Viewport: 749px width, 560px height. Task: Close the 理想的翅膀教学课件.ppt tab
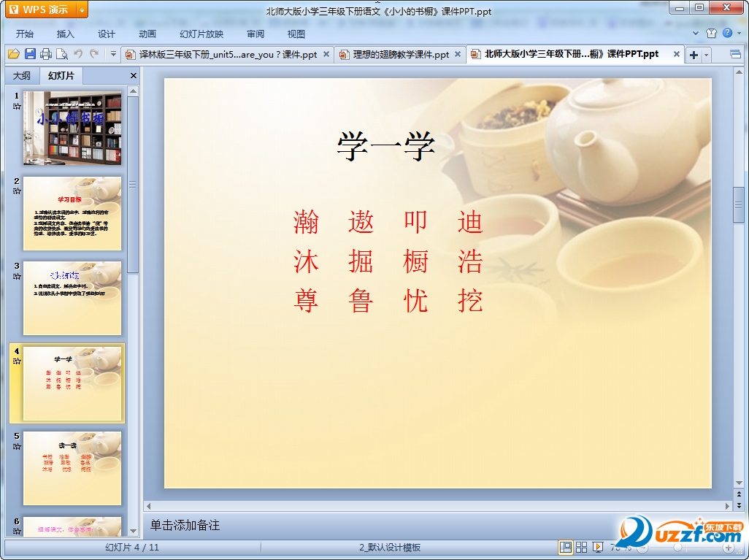point(458,54)
